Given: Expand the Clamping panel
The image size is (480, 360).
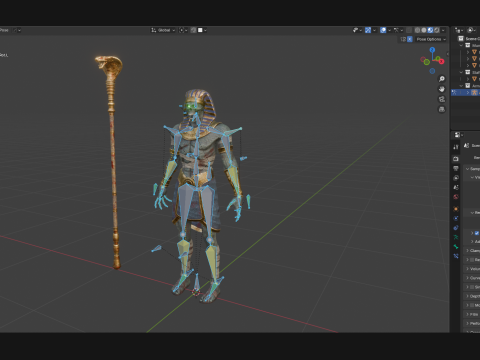Looking at the screenshot, I should pos(467,251).
